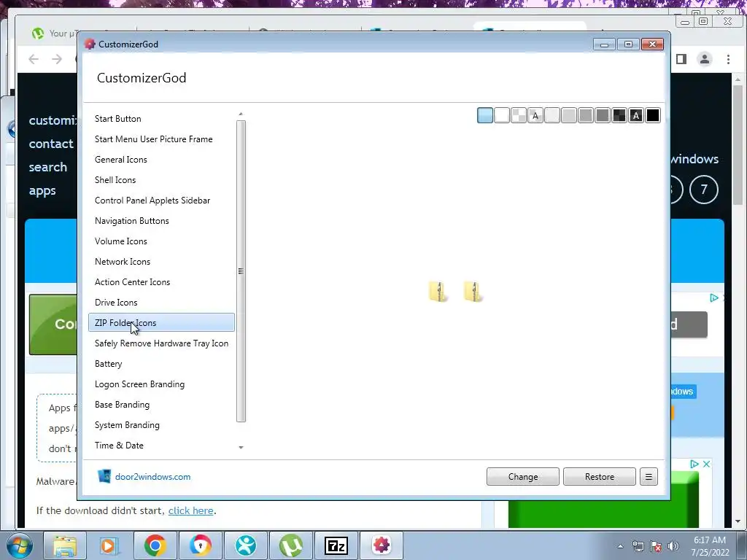
Task: Select the solid black background swatch
Action: (653, 115)
